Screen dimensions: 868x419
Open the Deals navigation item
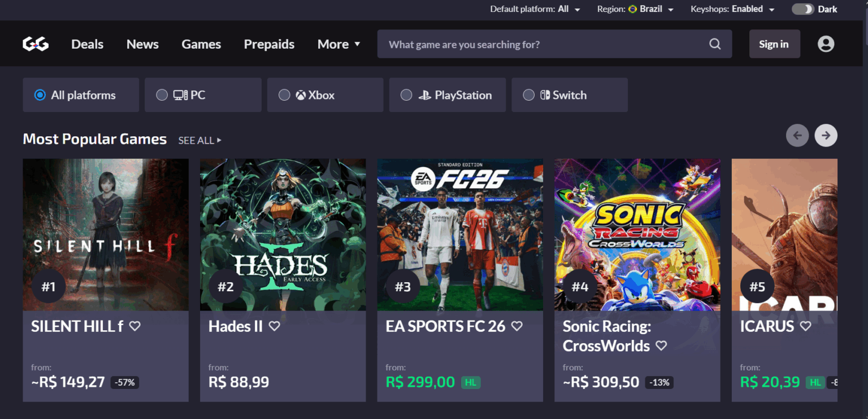click(x=87, y=44)
